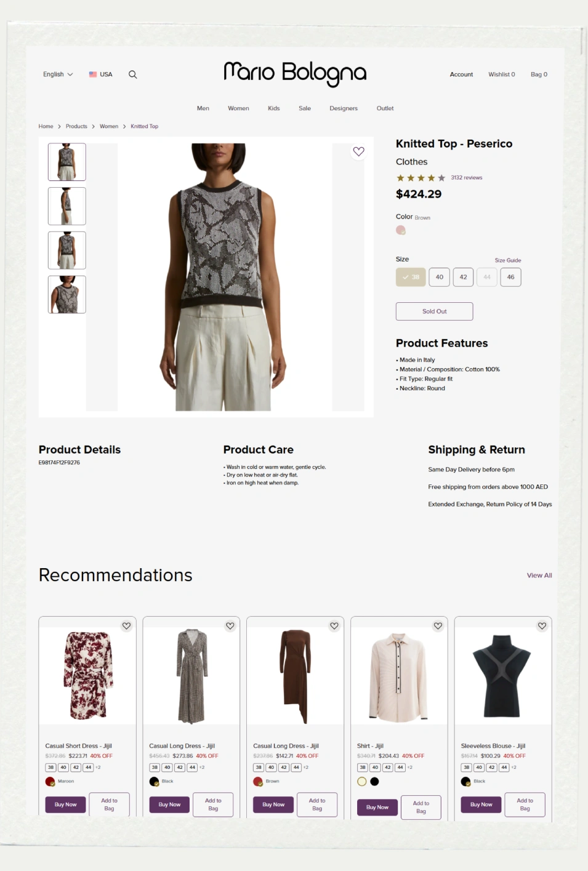Screen dimensions: 588x871
Task: Select size 46 for Knitted Top
Action: point(510,277)
